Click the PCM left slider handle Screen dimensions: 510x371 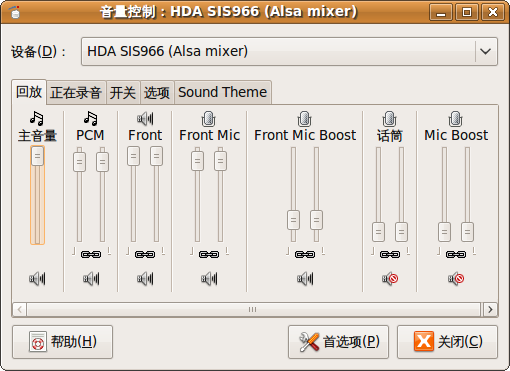(79, 162)
